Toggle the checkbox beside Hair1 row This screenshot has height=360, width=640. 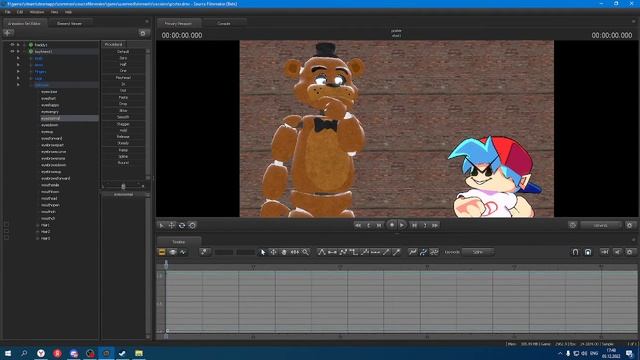[x=6, y=225]
